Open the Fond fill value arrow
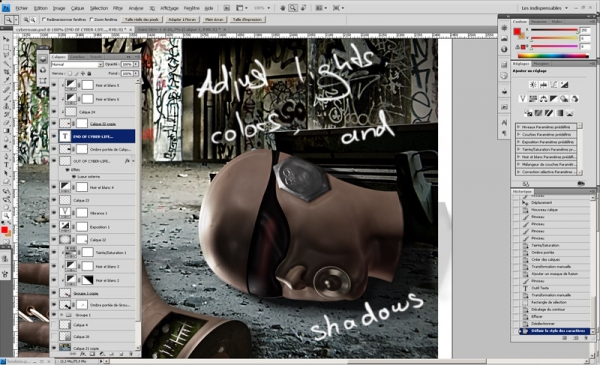Image resolution: width=600 pixels, height=365 pixels. pos(136,73)
